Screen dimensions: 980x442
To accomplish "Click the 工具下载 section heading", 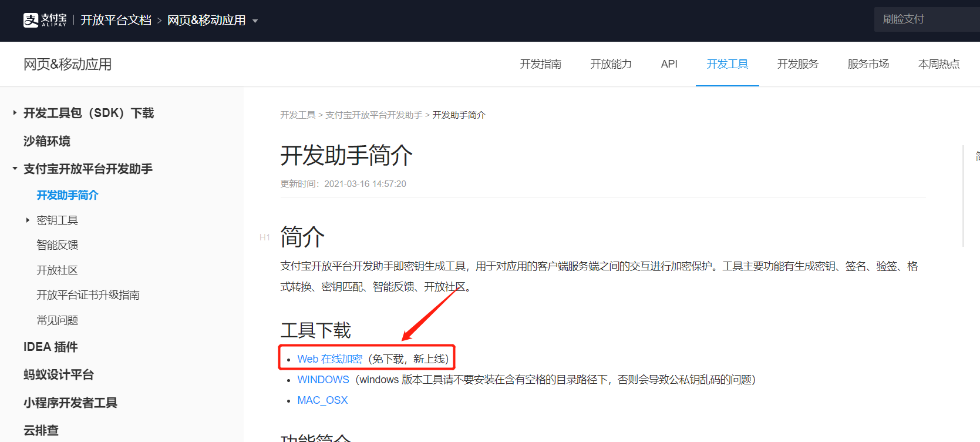I will coord(316,330).
